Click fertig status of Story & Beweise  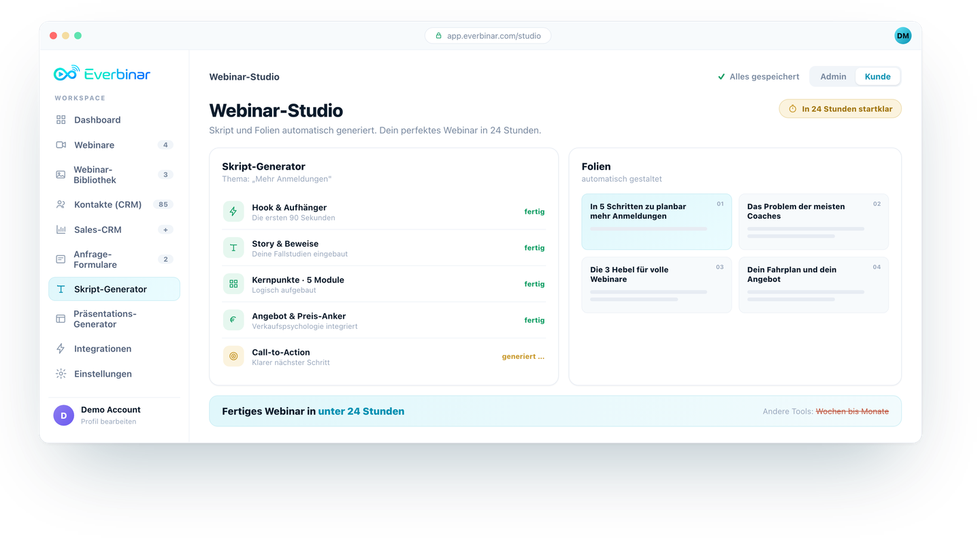click(534, 248)
